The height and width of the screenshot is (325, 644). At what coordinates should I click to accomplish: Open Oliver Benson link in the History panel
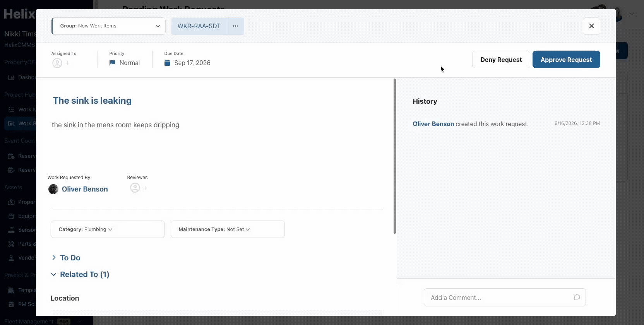(433, 124)
